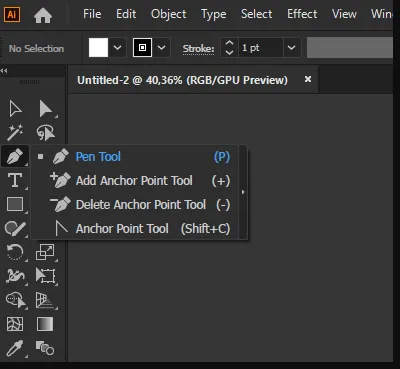Select the Rotate tool
Viewport: 400px width, 369px height.
pos(15,252)
